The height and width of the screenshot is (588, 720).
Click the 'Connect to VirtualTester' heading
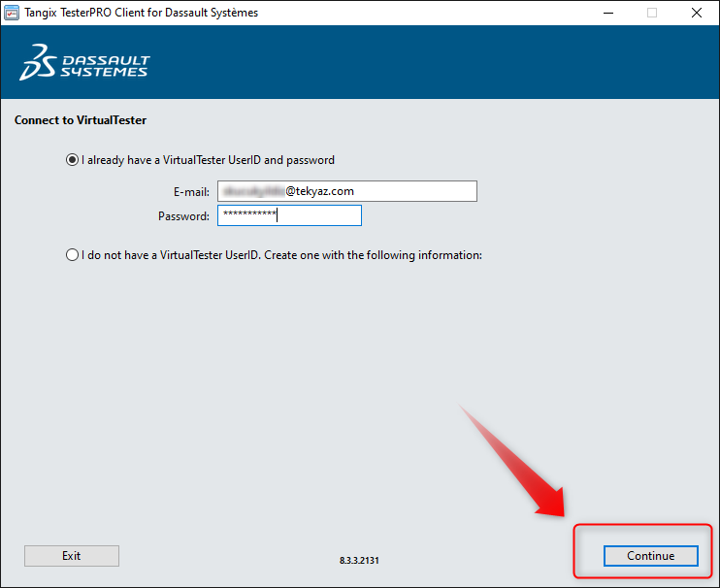click(81, 120)
